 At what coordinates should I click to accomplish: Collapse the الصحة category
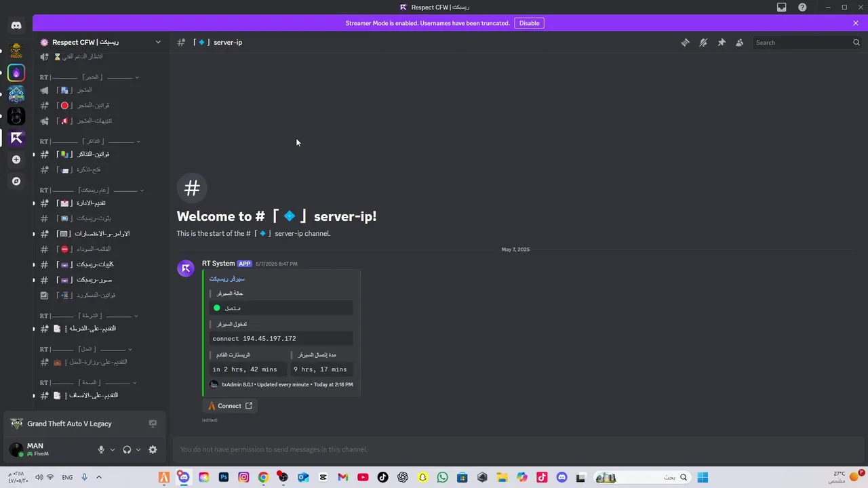tap(135, 383)
